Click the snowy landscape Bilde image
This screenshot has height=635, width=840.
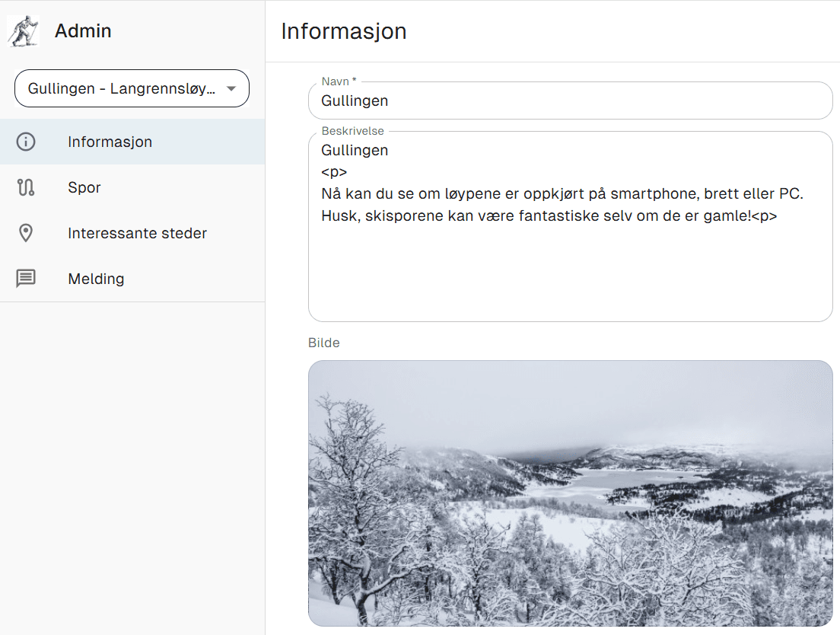570,493
